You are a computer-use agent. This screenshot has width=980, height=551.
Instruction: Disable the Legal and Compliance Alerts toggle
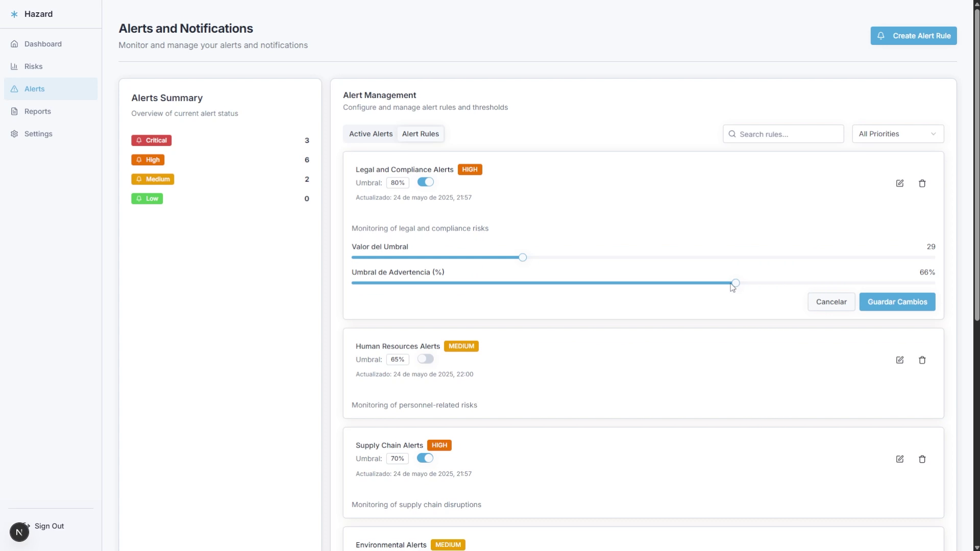[425, 182]
